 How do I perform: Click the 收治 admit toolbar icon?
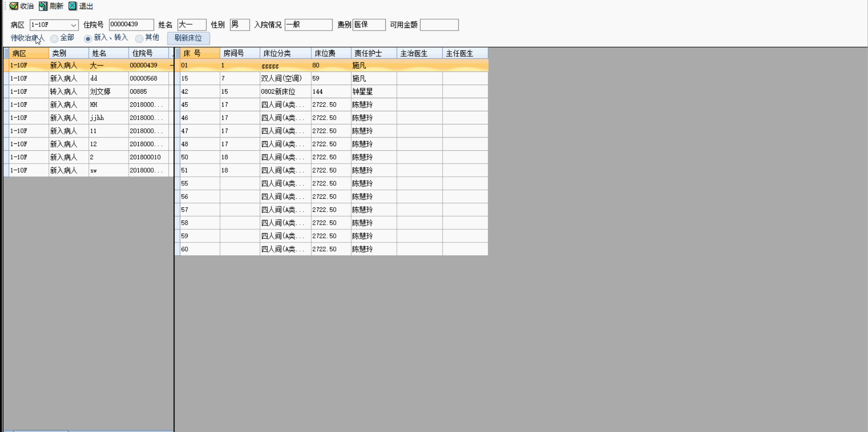(14, 6)
